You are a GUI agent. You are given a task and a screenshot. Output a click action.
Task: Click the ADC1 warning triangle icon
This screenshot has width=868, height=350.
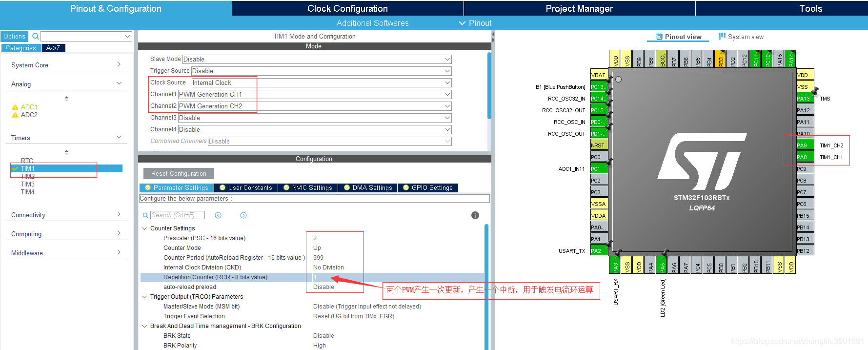[15, 107]
